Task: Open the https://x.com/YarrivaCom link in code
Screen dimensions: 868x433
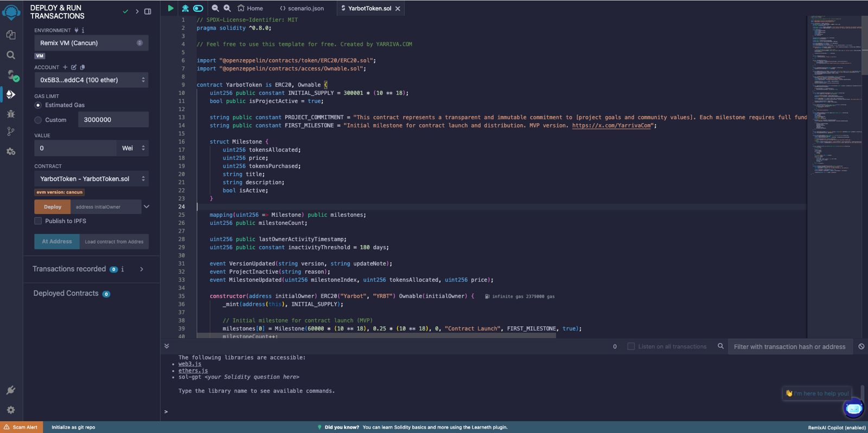Action: 612,126
